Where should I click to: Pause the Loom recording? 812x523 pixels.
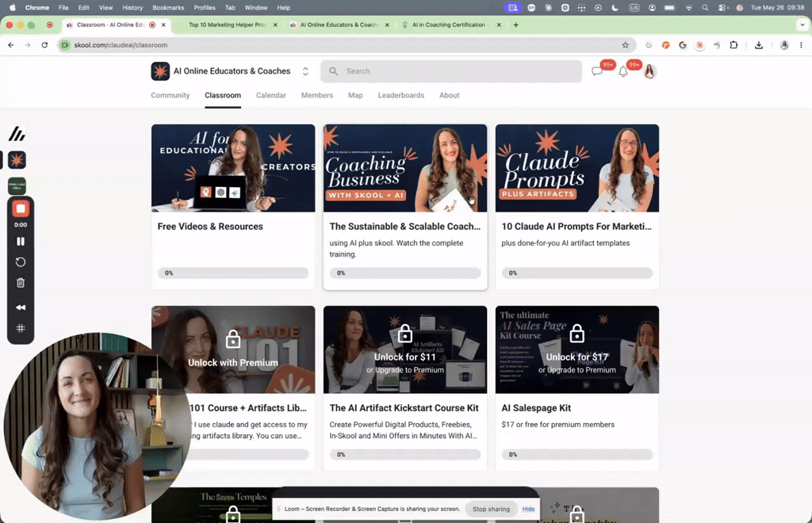pos(21,241)
